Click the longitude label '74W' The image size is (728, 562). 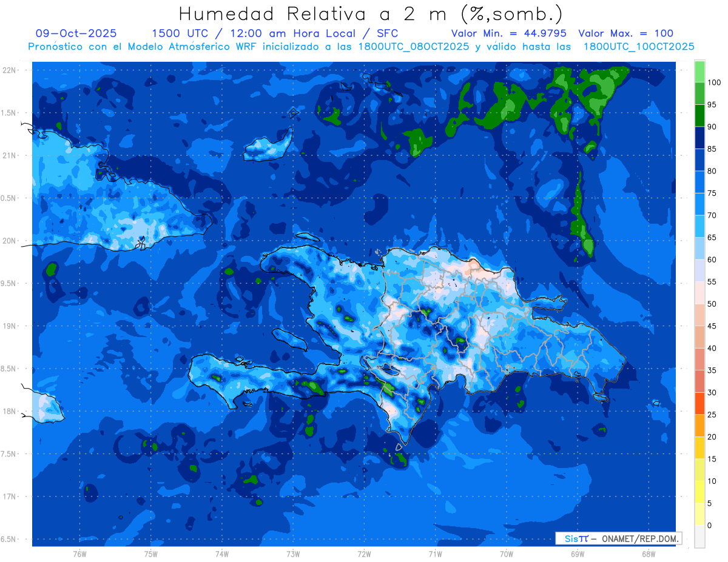[x=221, y=554]
